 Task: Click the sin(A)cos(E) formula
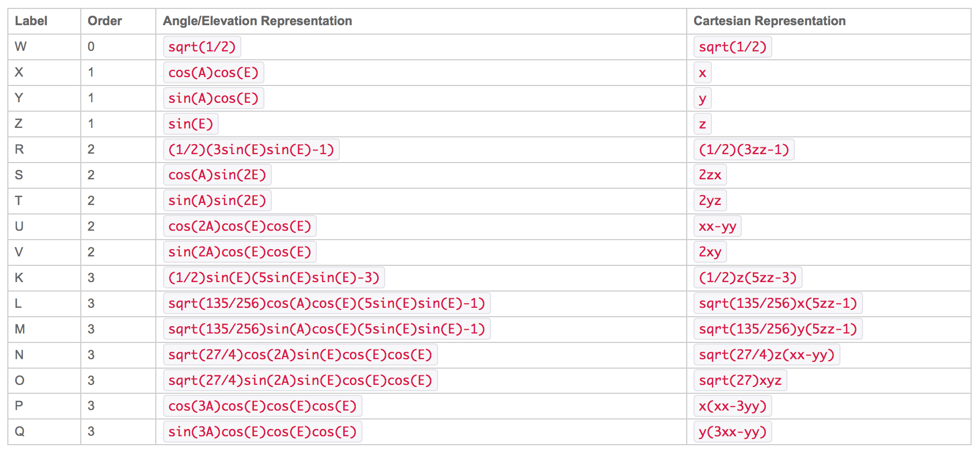click(213, 98)
